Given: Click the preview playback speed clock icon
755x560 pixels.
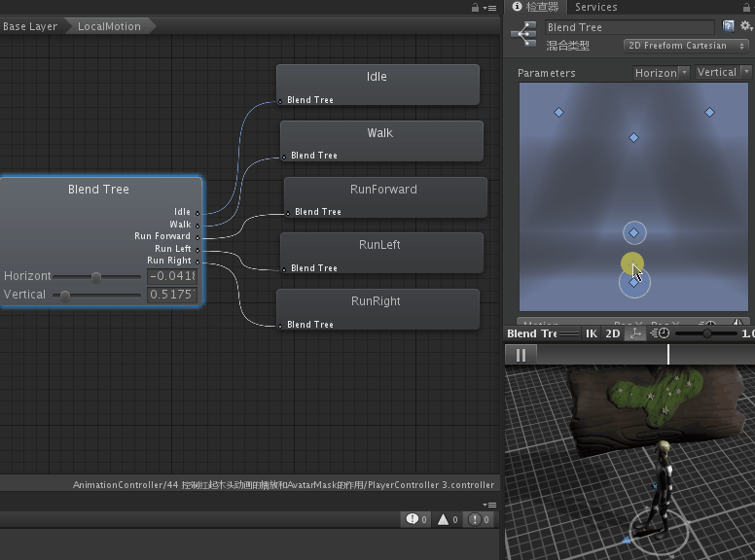Looking at the screenshot, I should coord(660,332).
